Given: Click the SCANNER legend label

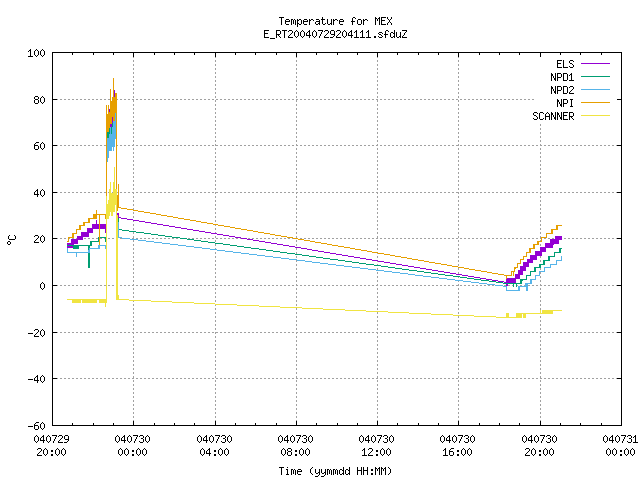Looking at the screenshot, I should click(x=553, y=116).
